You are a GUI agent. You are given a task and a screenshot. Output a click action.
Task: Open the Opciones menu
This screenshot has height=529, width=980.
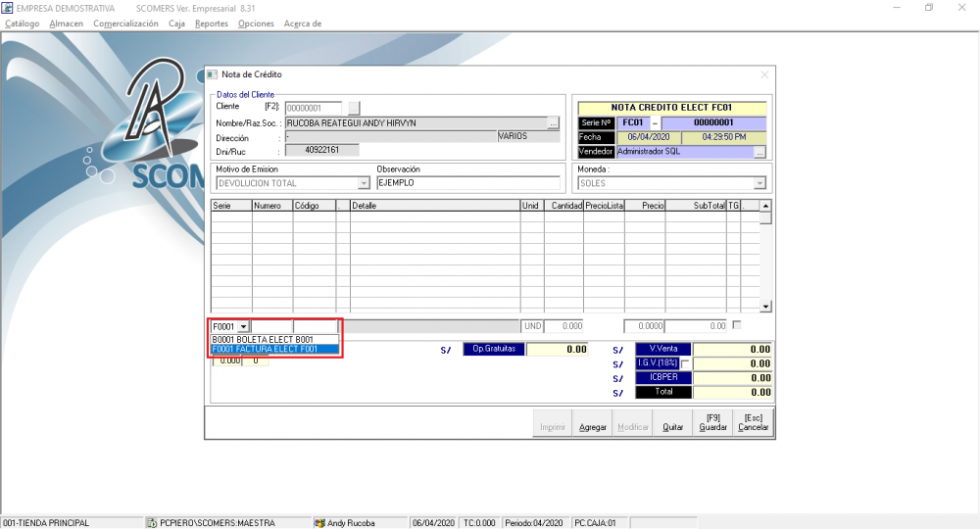click(x=256, y=24)
